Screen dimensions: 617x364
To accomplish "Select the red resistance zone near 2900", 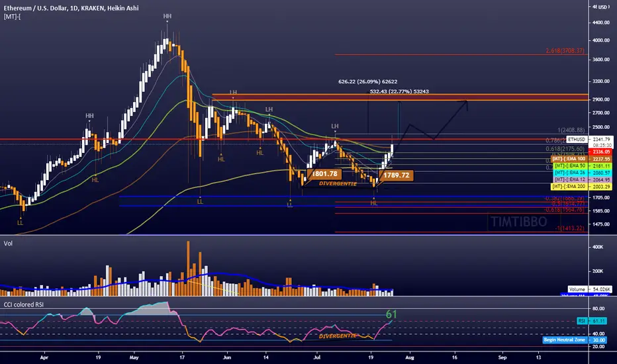I will pyautogui.click(x=400, y=97).
